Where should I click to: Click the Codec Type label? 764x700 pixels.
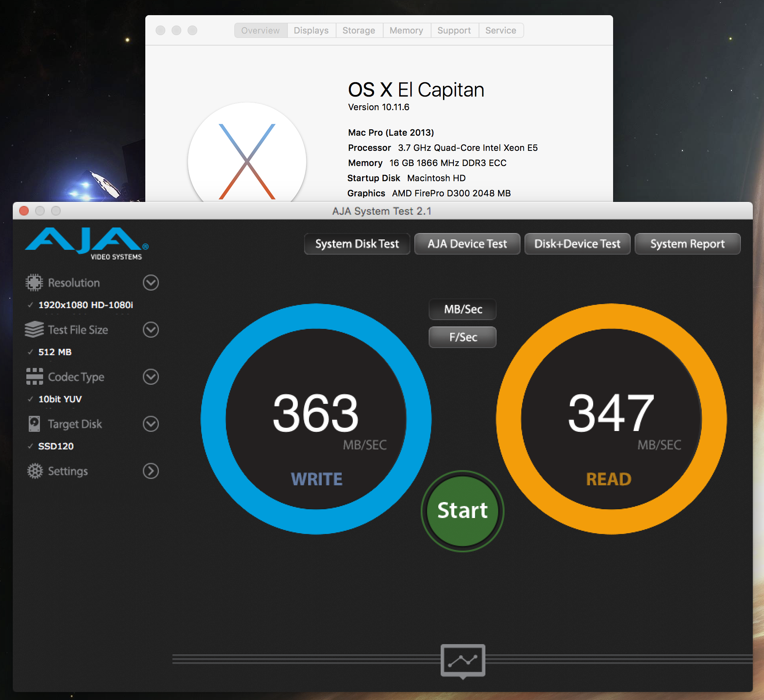(x=76, y=377)
